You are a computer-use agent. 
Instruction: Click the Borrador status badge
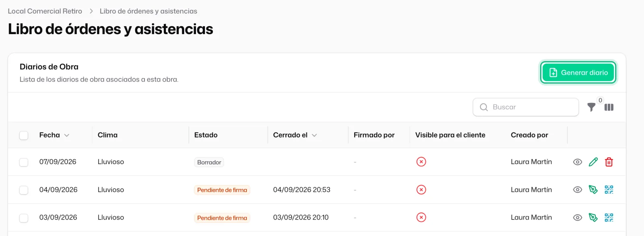click(209, 162)
